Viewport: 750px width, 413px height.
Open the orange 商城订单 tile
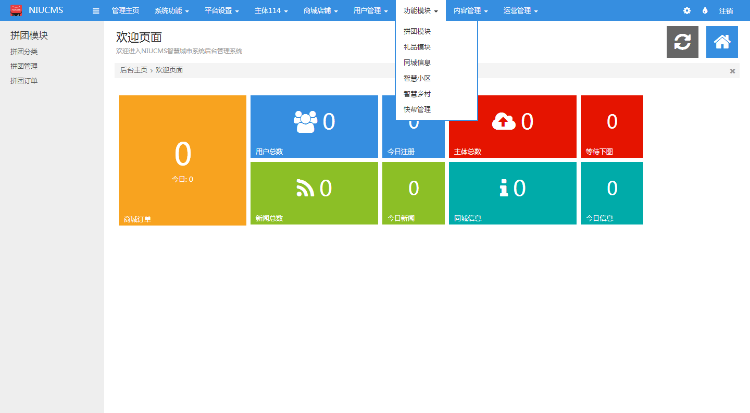pyautogui.click(x=182, y=160)
